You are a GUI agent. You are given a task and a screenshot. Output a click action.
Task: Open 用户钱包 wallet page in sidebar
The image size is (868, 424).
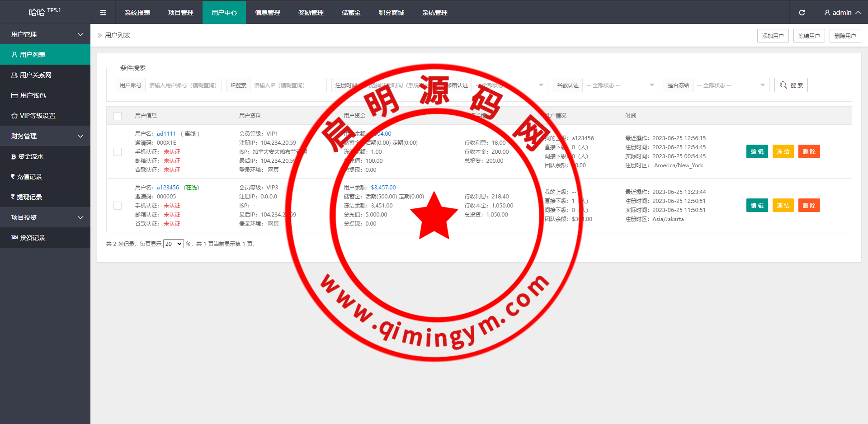coord(33,95)
